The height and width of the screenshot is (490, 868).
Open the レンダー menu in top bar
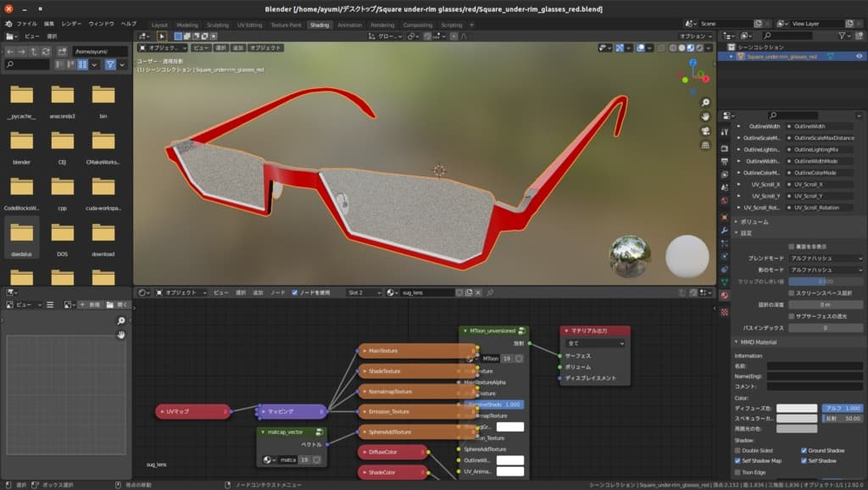[71, 25]
